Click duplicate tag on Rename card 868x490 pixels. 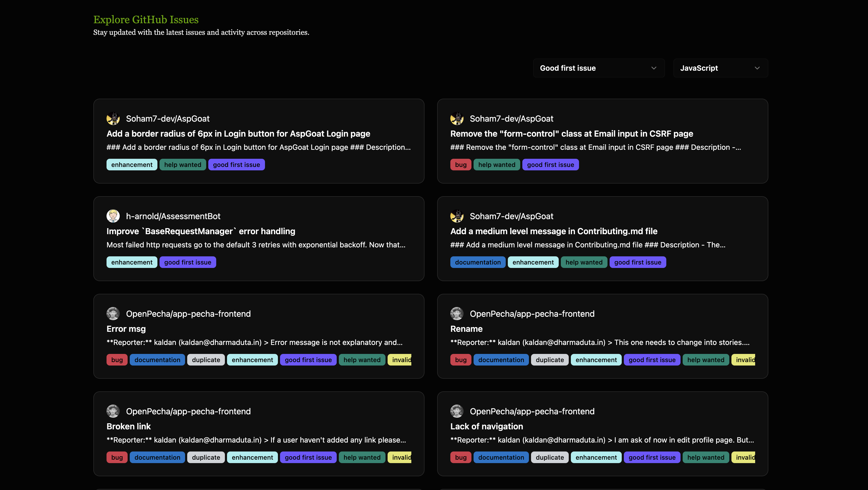coord(549,359)
